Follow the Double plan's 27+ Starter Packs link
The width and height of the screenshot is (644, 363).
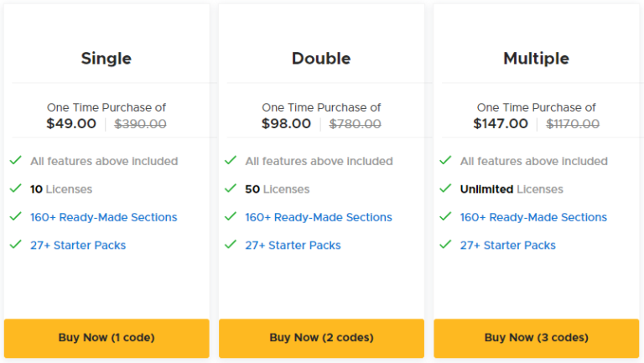point(293,246)
